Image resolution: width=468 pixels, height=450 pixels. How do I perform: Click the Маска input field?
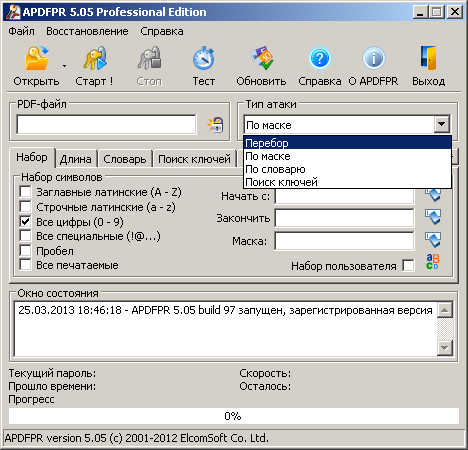click(x=344, y=241)
